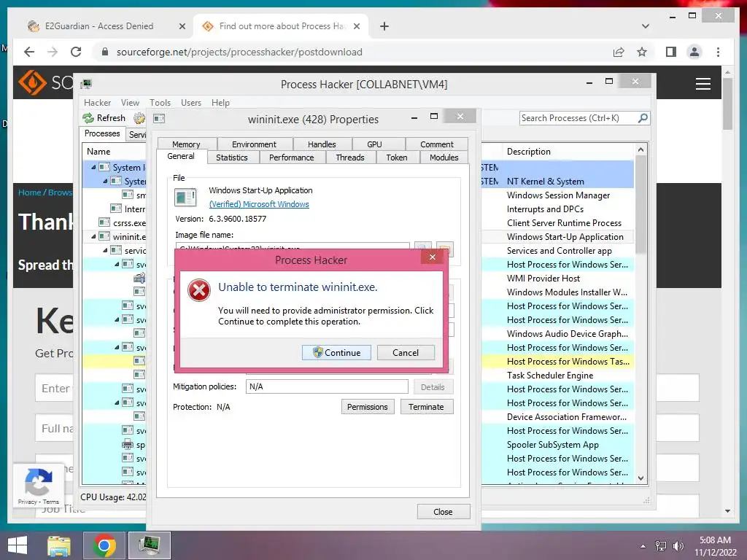Click the Mitigation policies field

tap(327, 386)
